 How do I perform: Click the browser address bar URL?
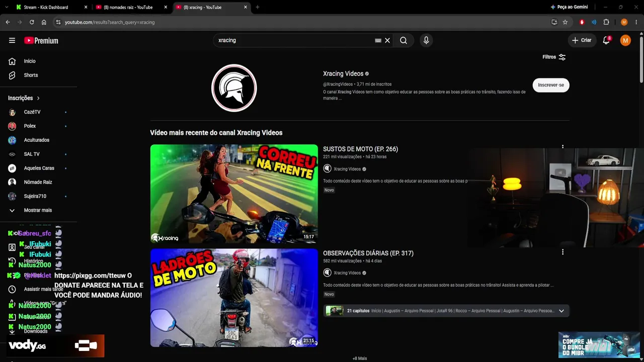pyautogui.click(x=110, y=22)
